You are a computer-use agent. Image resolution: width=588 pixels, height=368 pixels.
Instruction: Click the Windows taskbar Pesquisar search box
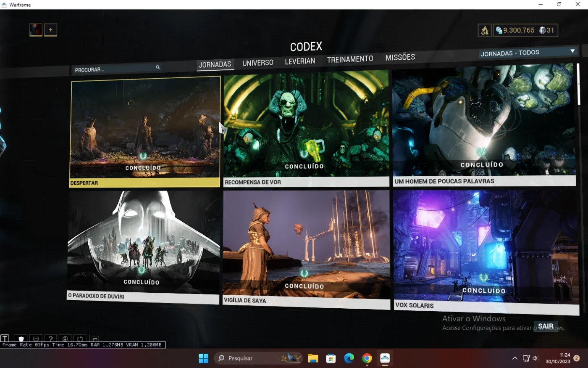click(x=258, y=358)
